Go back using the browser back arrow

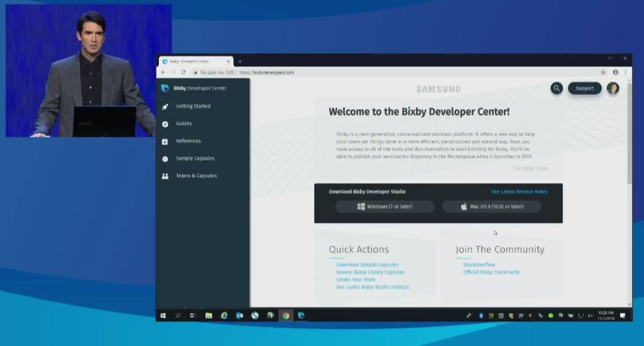[164, 72]
